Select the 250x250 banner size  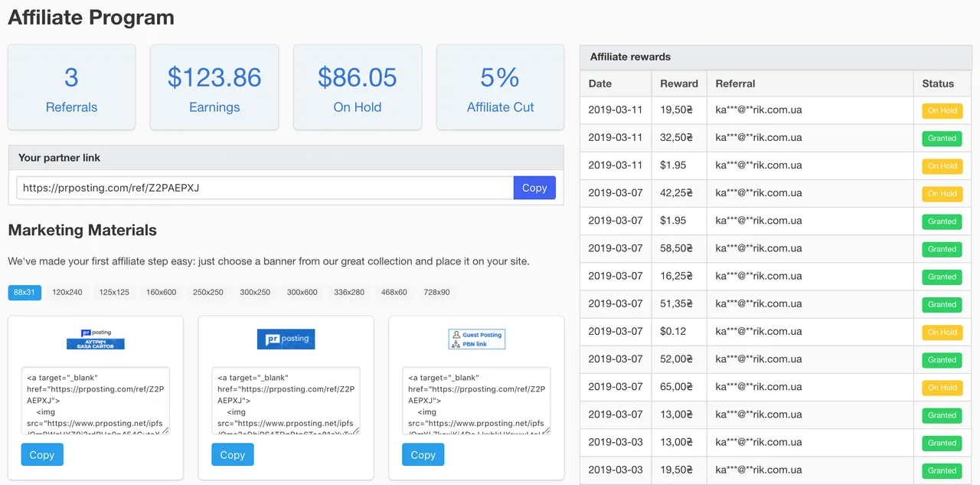(208, 292)
